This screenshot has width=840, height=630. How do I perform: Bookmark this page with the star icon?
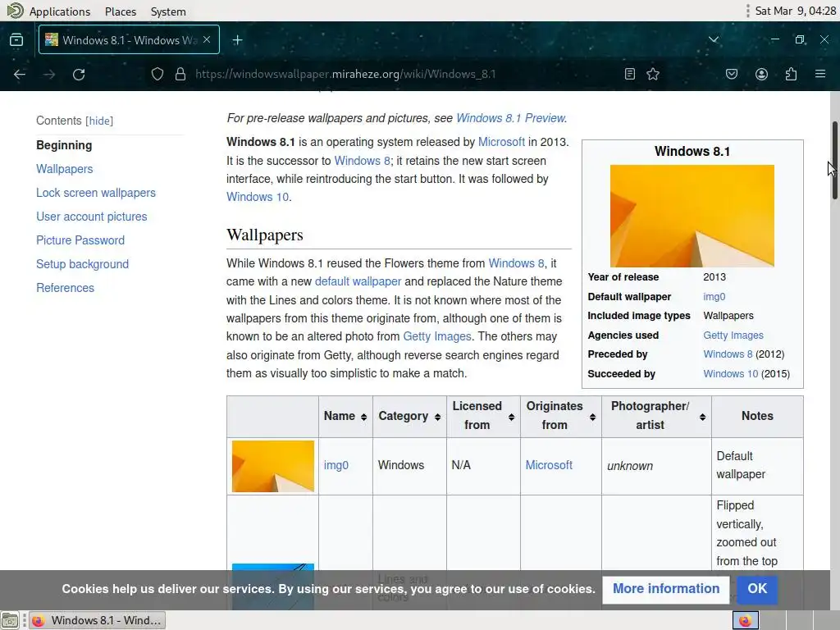(x=653, y=74)
